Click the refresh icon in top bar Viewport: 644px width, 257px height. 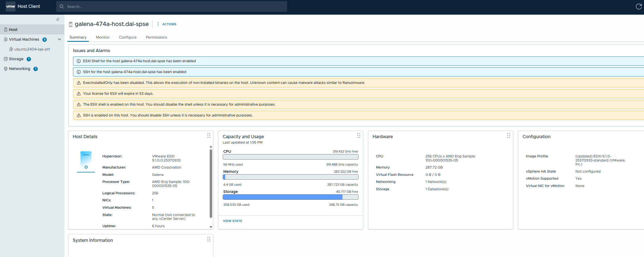click(x=639, y=7)
